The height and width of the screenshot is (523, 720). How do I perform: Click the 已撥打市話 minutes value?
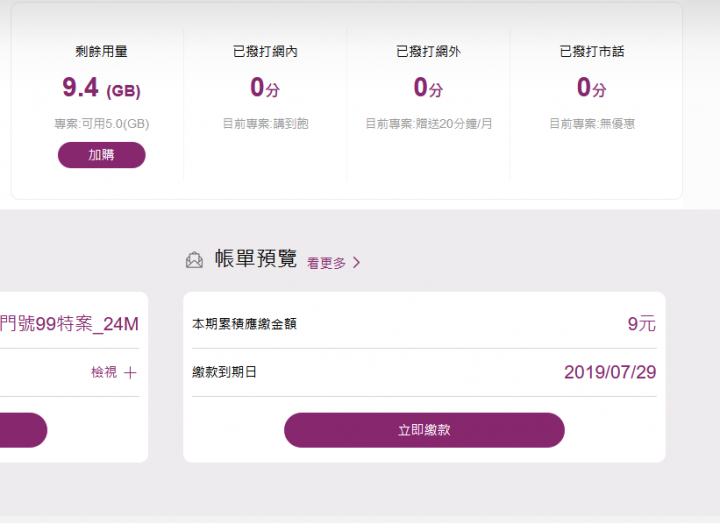(592, 87)
